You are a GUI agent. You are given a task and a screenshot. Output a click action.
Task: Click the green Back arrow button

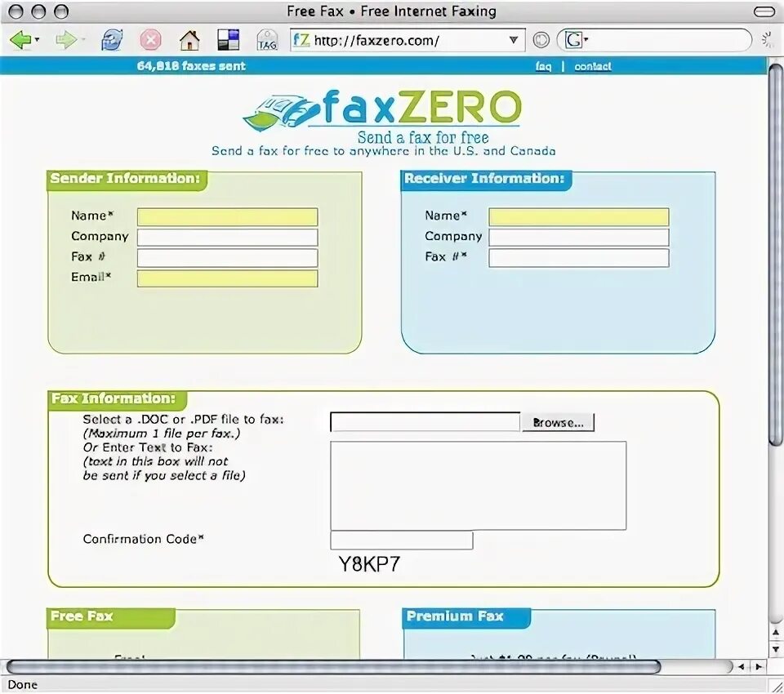pos(20,40)
